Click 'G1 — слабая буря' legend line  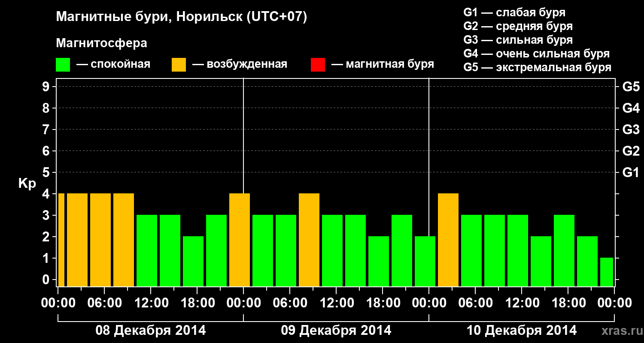(x=514, y=12)
